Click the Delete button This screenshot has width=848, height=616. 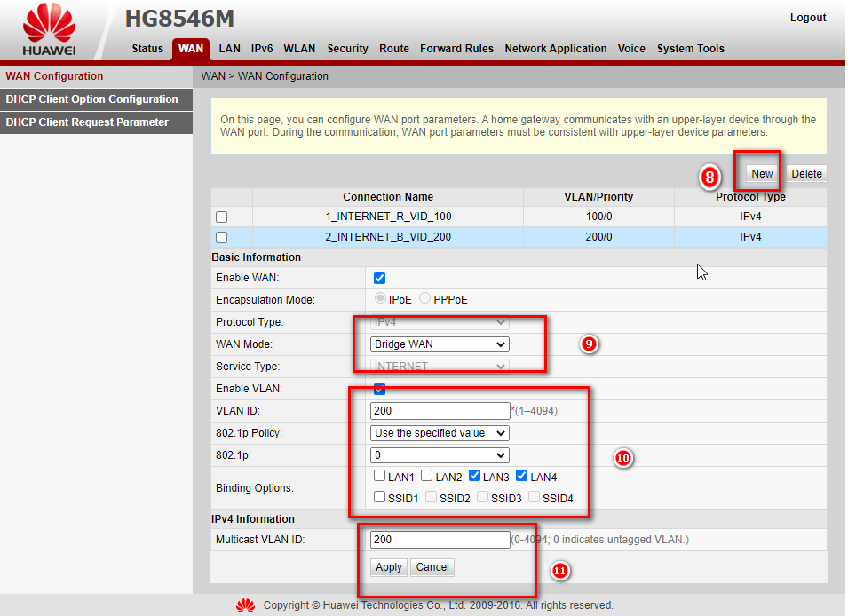[x=806, y=174]
